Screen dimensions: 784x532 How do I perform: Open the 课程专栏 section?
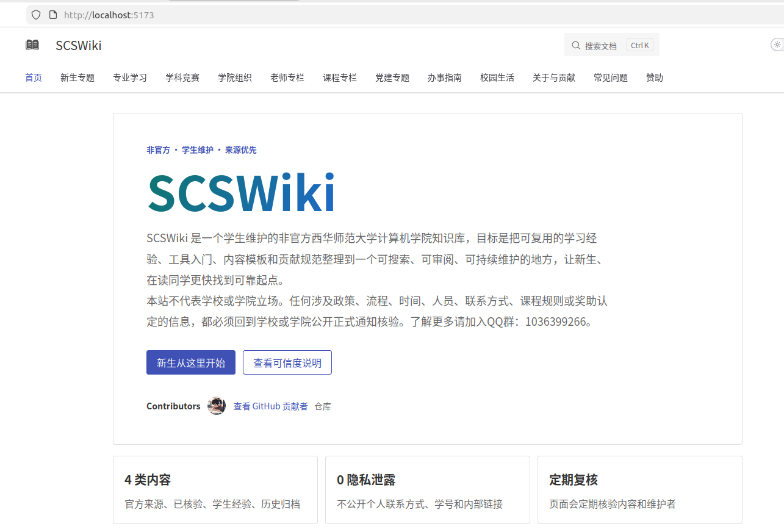click(x=340, y=77)
